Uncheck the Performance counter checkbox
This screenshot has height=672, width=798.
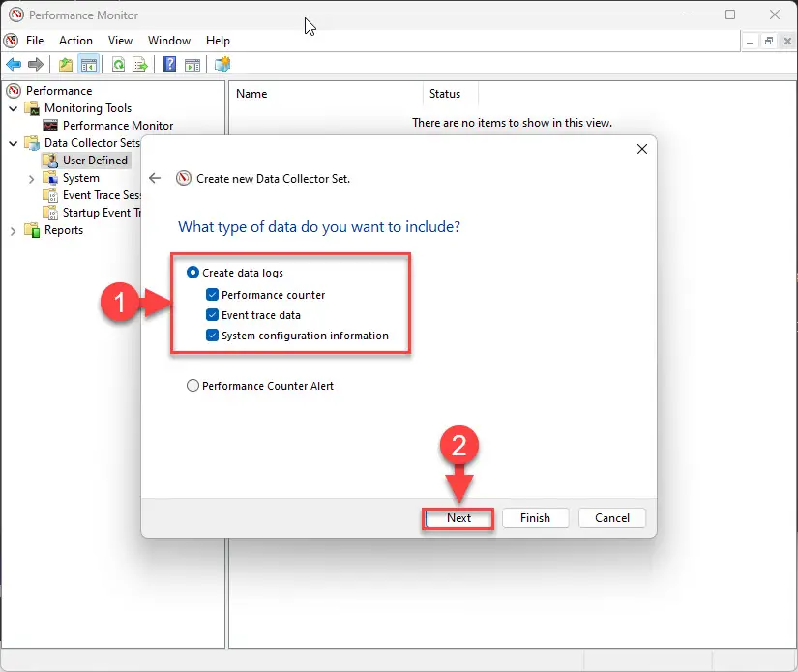point(212,295)
